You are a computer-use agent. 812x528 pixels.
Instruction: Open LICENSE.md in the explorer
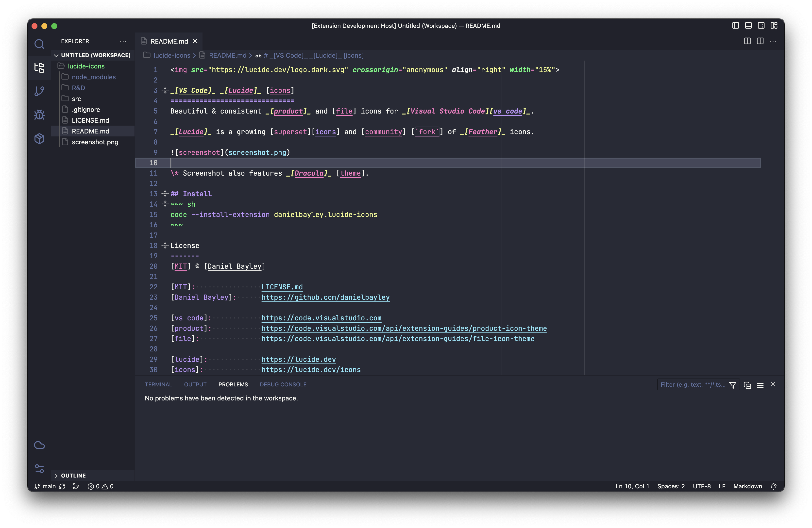click(90, 120)
